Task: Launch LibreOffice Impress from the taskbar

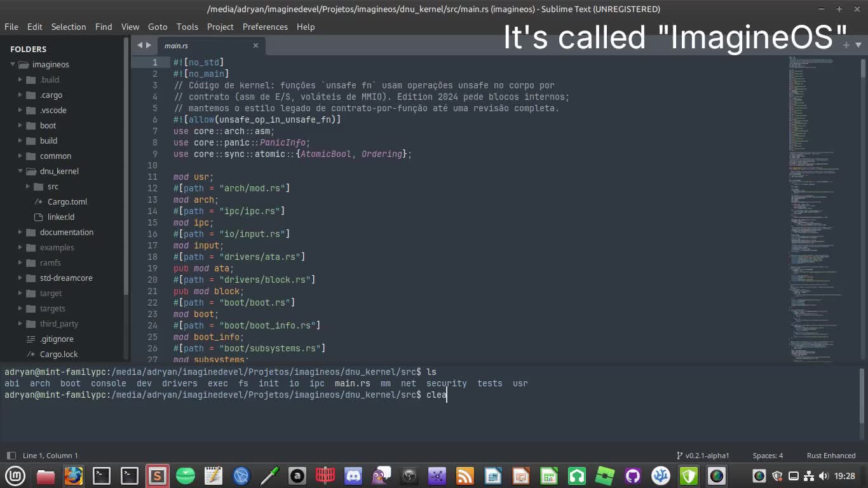Action: point(520,475)
